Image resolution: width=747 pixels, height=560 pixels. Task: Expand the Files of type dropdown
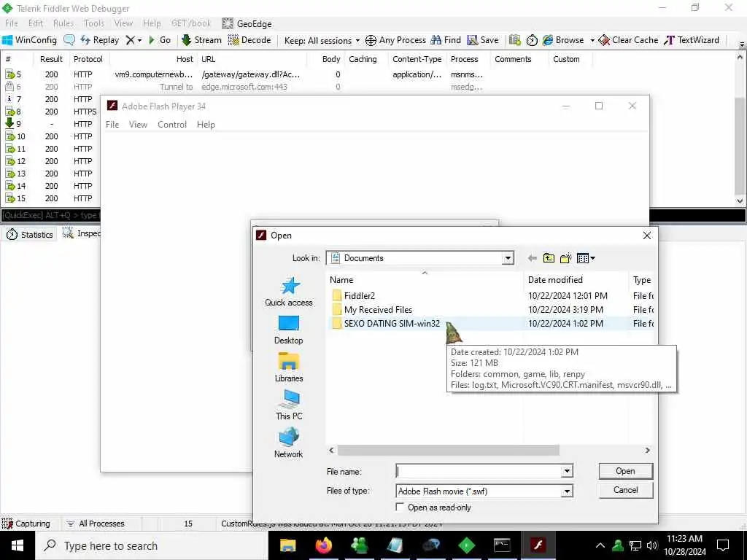[567, 491]
